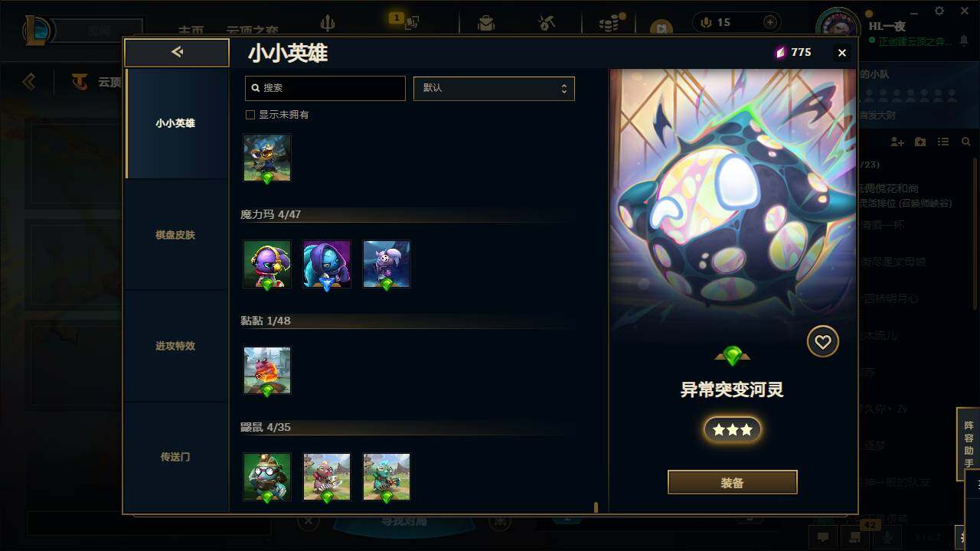Click the purple currency icon showing 775
Screen dimensions: 980x551
[x=781, y=52]
